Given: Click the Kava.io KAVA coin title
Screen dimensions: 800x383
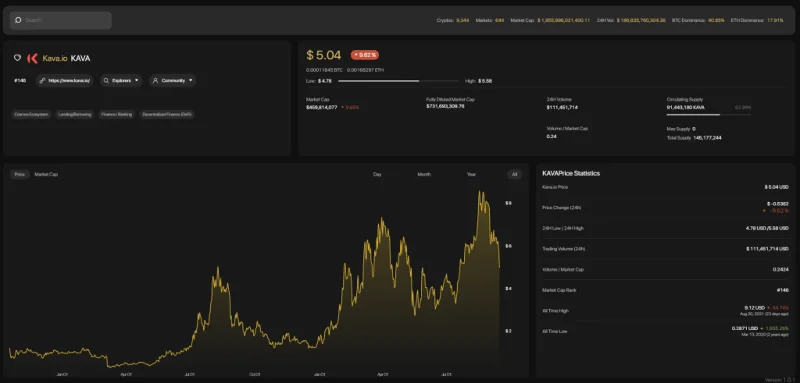Looking at the screenshot, I should (x=66, y=59).
